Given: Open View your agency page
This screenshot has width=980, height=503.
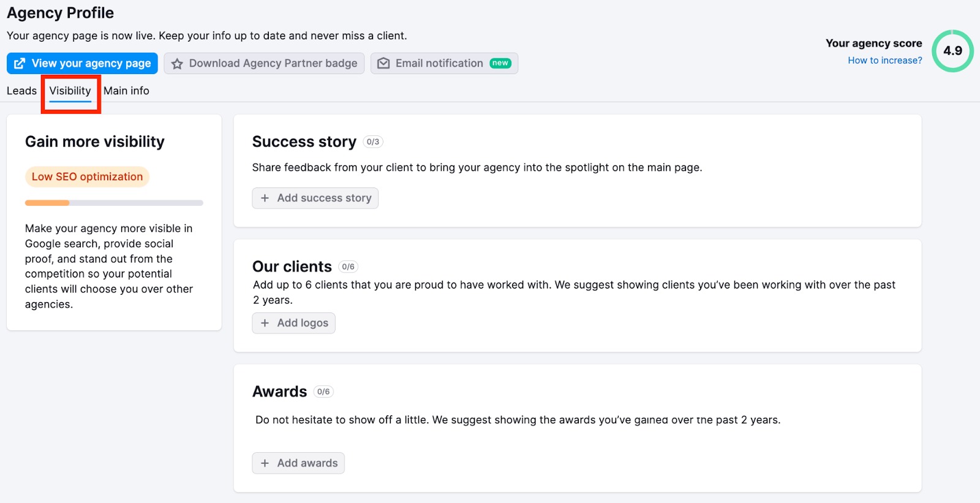Looking at the screenshot, I should pyautogui.click(x=82, y=63).
